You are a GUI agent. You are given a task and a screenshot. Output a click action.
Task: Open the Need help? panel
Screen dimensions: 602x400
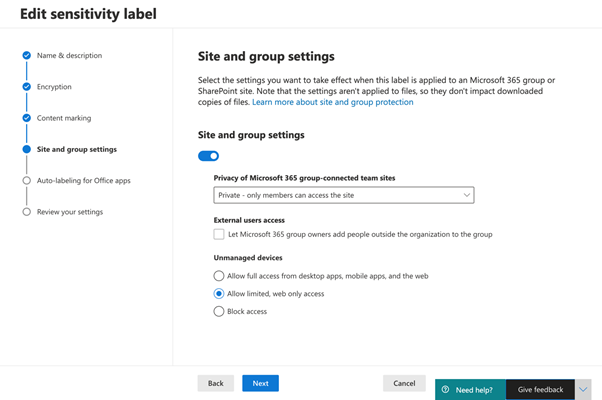coord(470,390)
